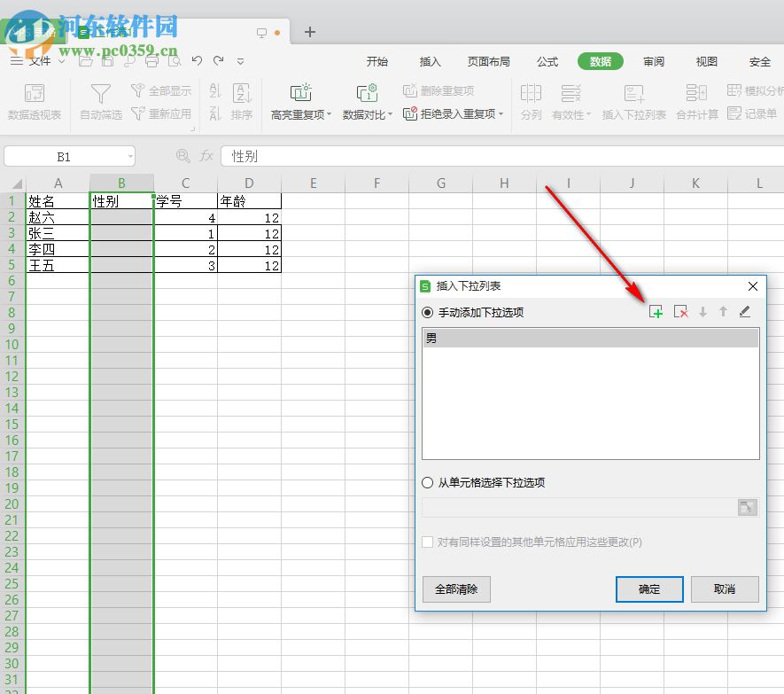The height and width of the screenshot is (694, 784).
Task: Open the PivotTable tool (数据透视表)
Action: point(35,102)
